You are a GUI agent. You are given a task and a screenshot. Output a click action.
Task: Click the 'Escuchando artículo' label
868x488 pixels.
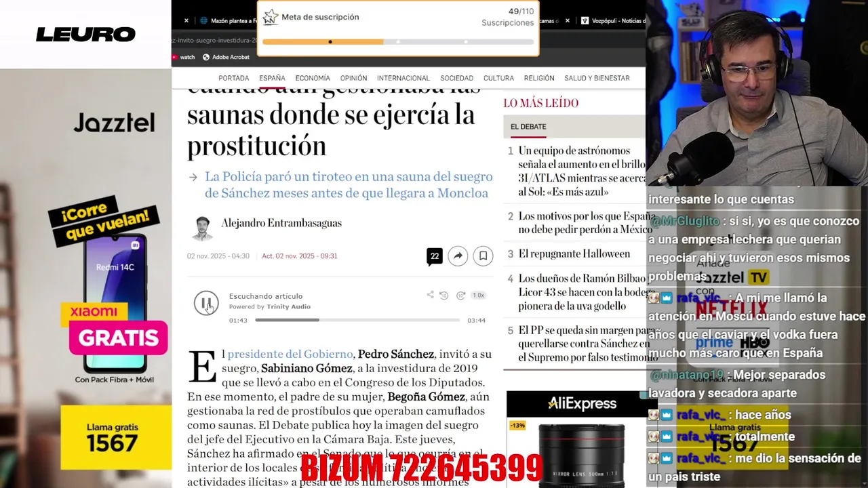click(x=266, y=296)
